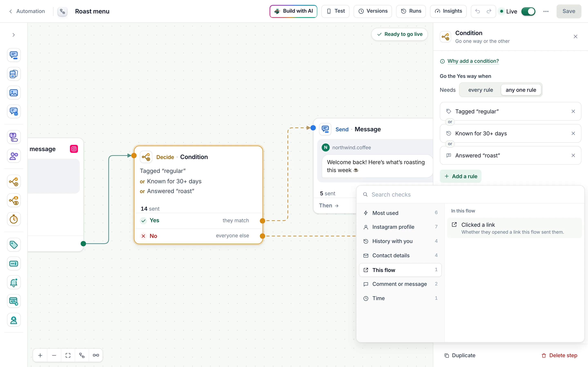Click the 'Add a rule' button
588x367 pixels.
[460, 176]
